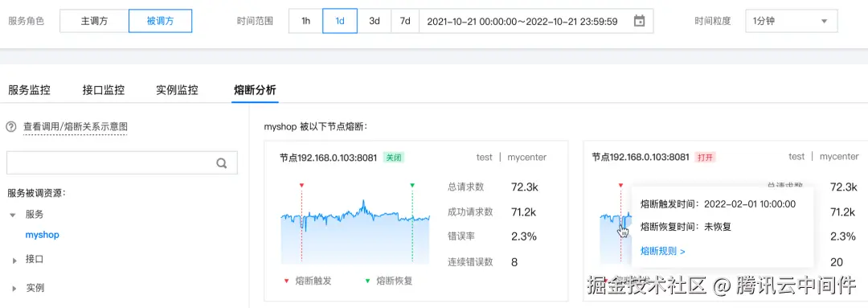Click first card's test label
This screenshot has width=868, height=308.
click(x=485, y=158)
